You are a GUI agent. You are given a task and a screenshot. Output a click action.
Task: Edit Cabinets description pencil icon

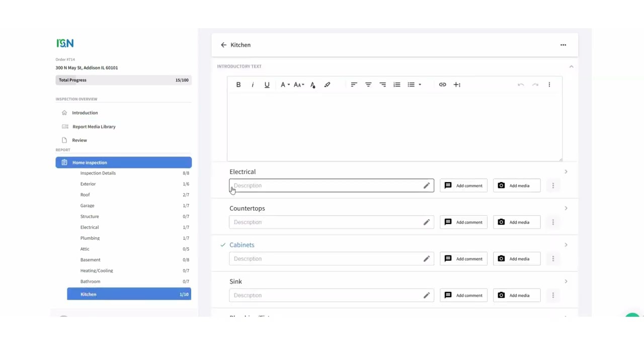(426, 259)
